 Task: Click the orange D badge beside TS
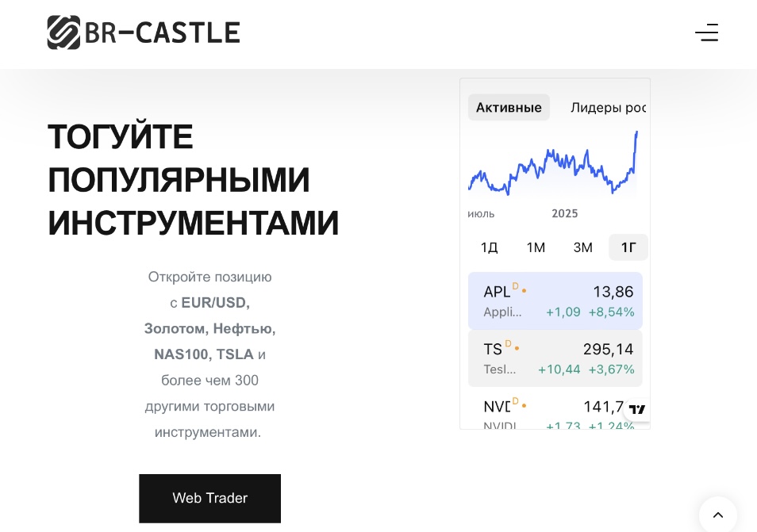coord(508,343)
